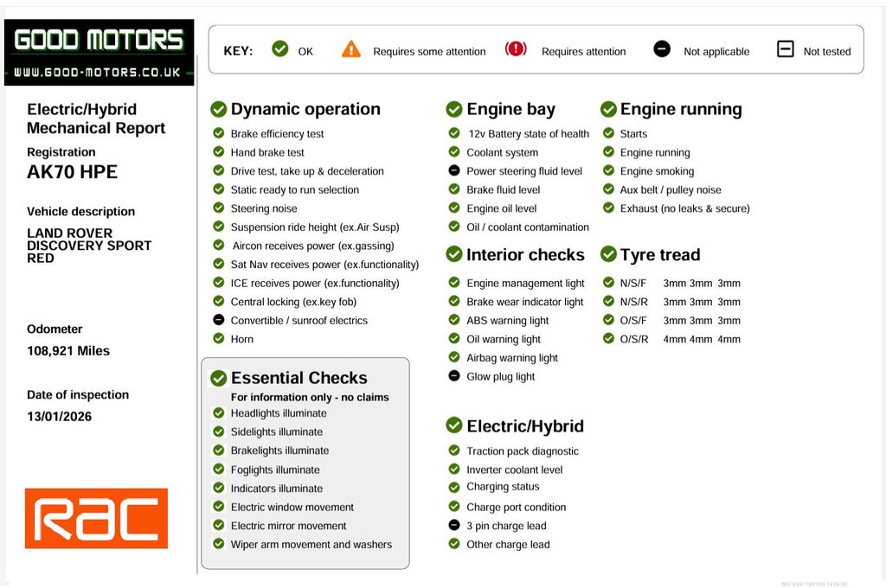Click the green OK tick in key

point(279,49)
